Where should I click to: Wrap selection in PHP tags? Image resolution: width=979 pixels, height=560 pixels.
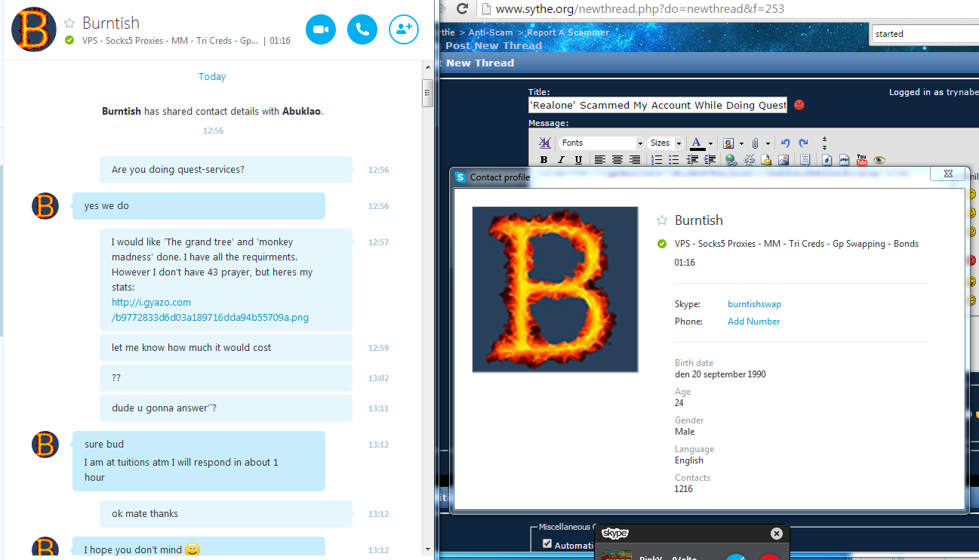[844, 160]
